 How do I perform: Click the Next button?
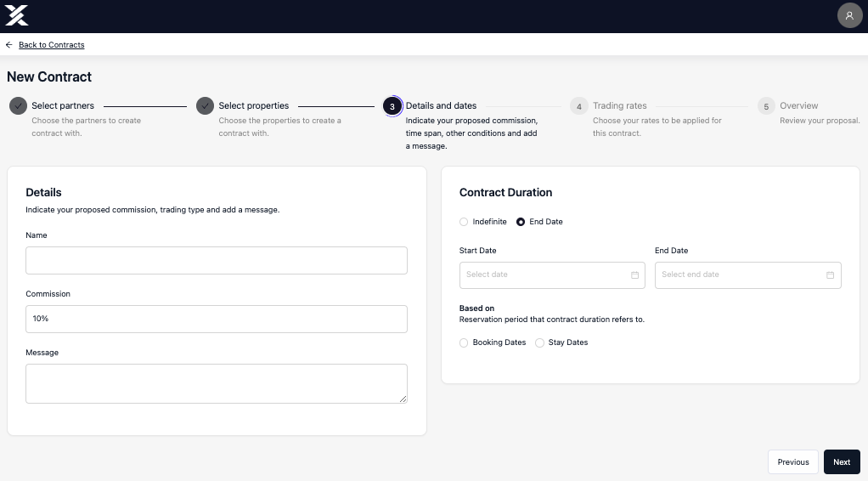842,462
